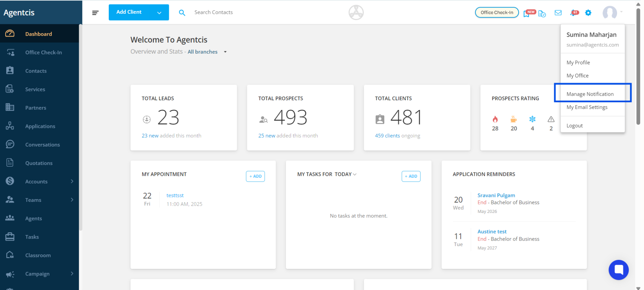Open Contacts from the sidebar icon

[x=10, y=71]
